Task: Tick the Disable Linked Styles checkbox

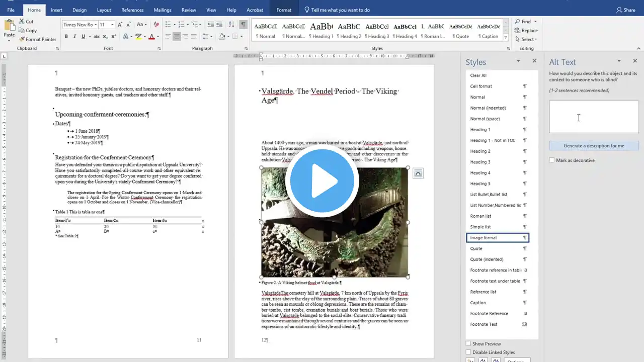Action: [x=468, y=352]
